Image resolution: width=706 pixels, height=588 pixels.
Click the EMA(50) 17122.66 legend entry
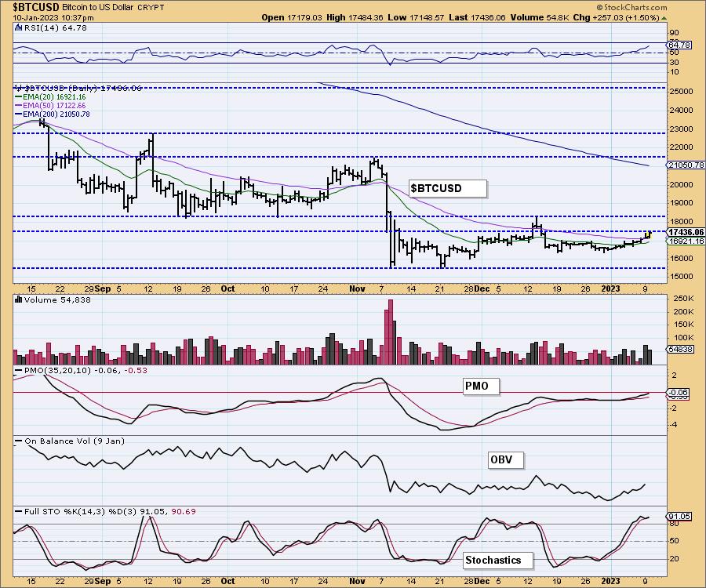pos(50,105)
